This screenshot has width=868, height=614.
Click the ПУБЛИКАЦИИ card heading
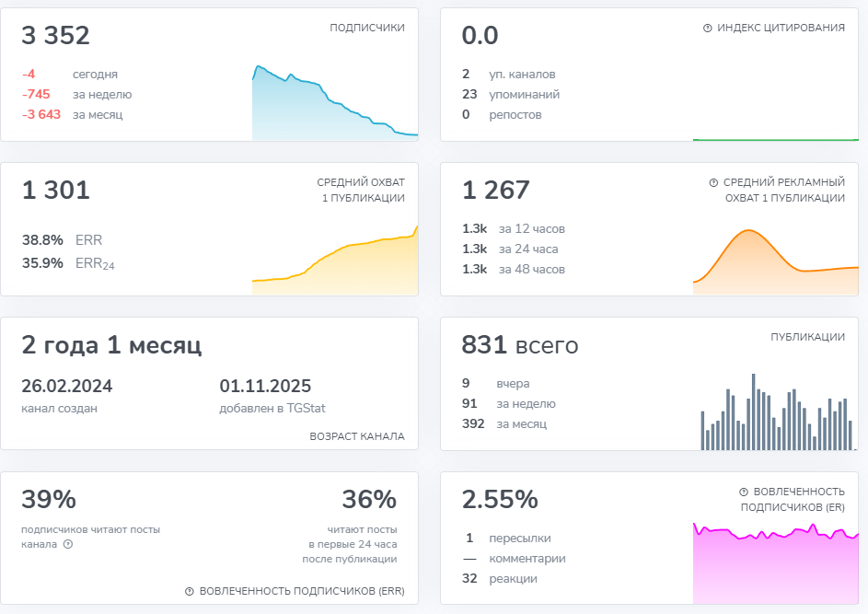coord(807,338)
